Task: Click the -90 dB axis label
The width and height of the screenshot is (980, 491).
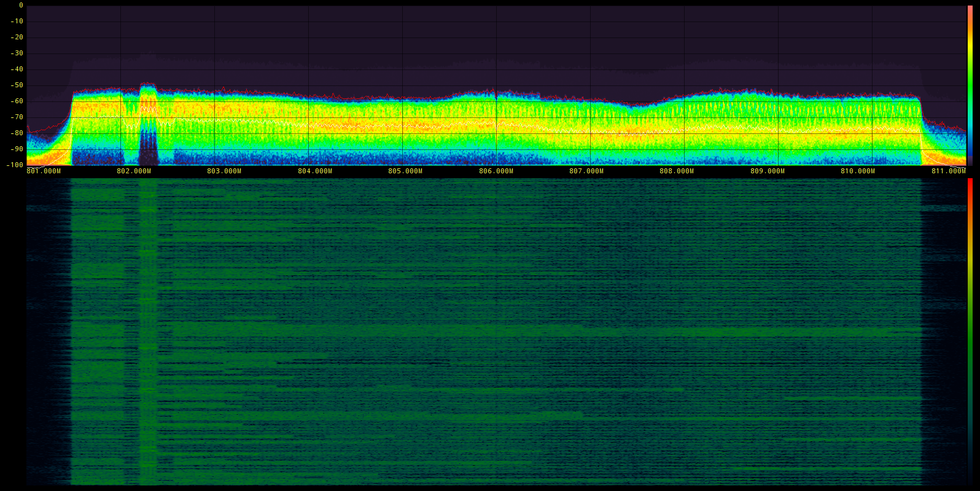Action: (17, 149)
